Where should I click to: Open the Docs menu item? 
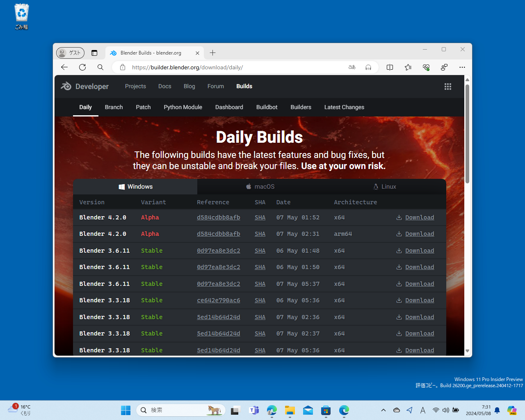click(165, 86)
